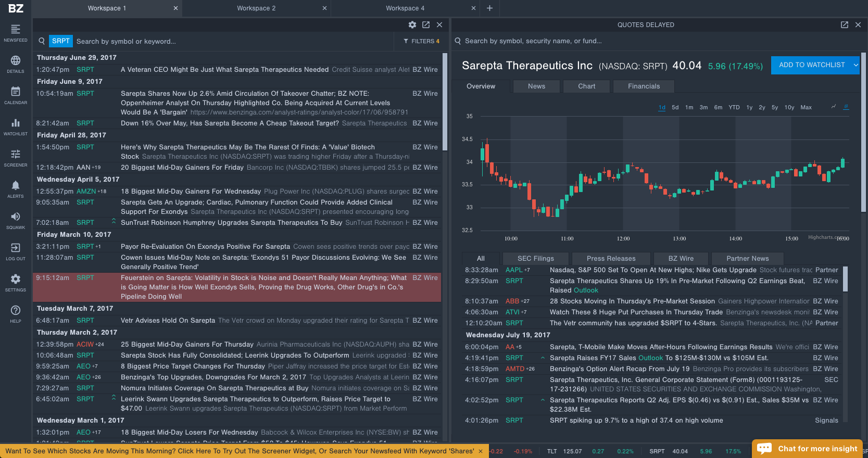Open the Settings gear in sidebar

tap(16, 279)
